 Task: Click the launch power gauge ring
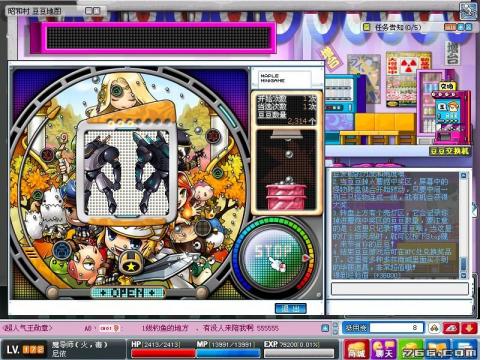(x=307, y=258)
